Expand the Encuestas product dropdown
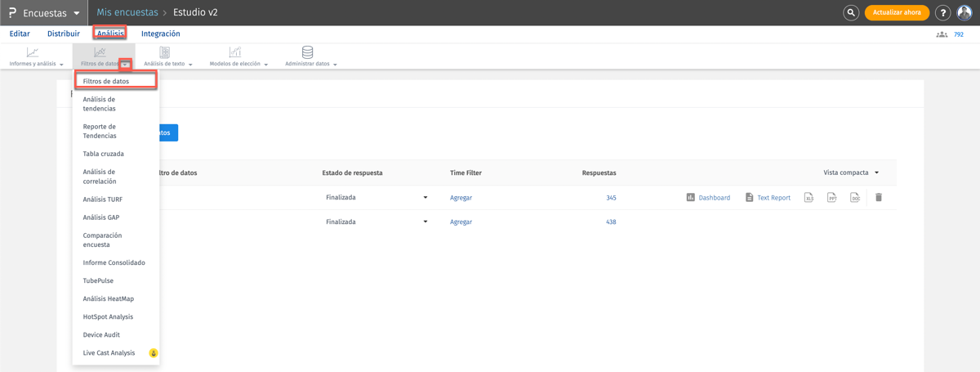980x372 pixels. click(x=77, y=13)
